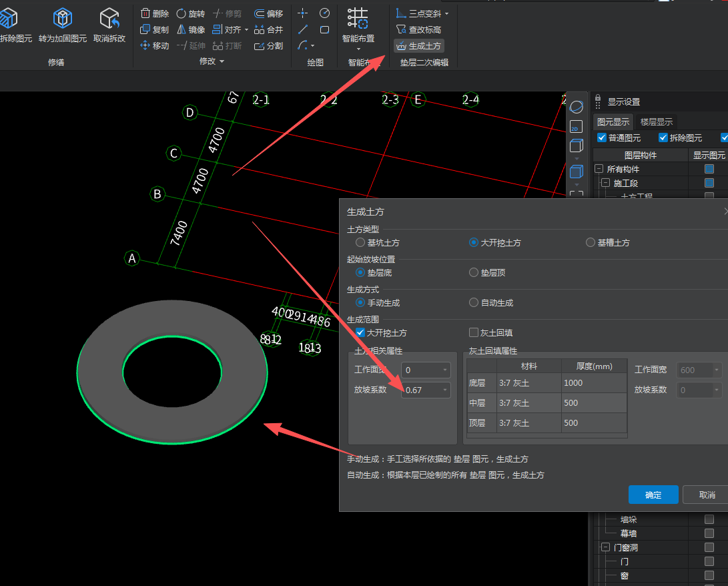Select the circle draw tool

pos(324,13)
